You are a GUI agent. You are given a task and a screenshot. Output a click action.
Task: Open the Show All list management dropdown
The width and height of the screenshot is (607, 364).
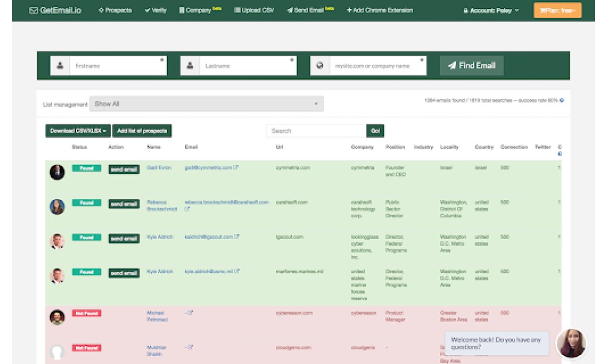coord(207,104)
